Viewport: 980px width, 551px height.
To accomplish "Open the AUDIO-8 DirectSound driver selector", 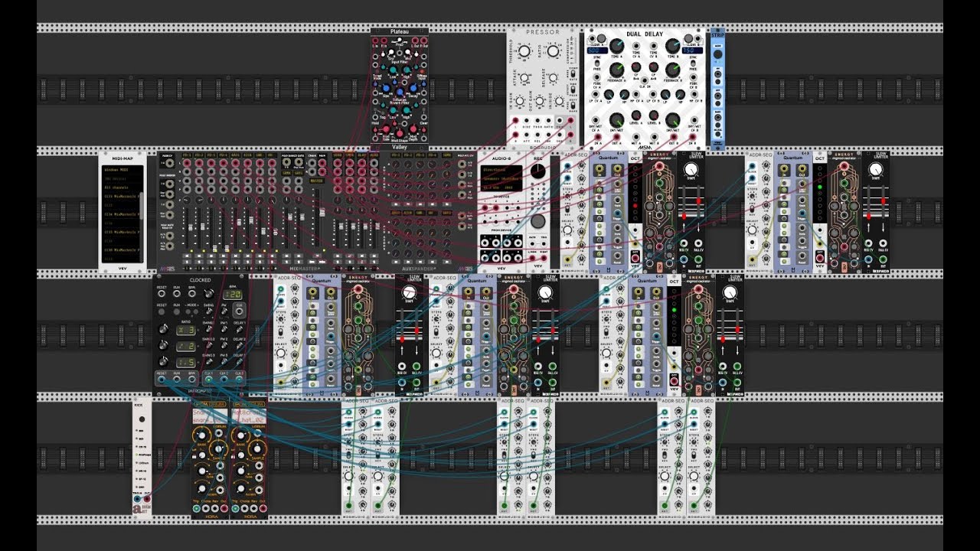I will pos(501,170).
